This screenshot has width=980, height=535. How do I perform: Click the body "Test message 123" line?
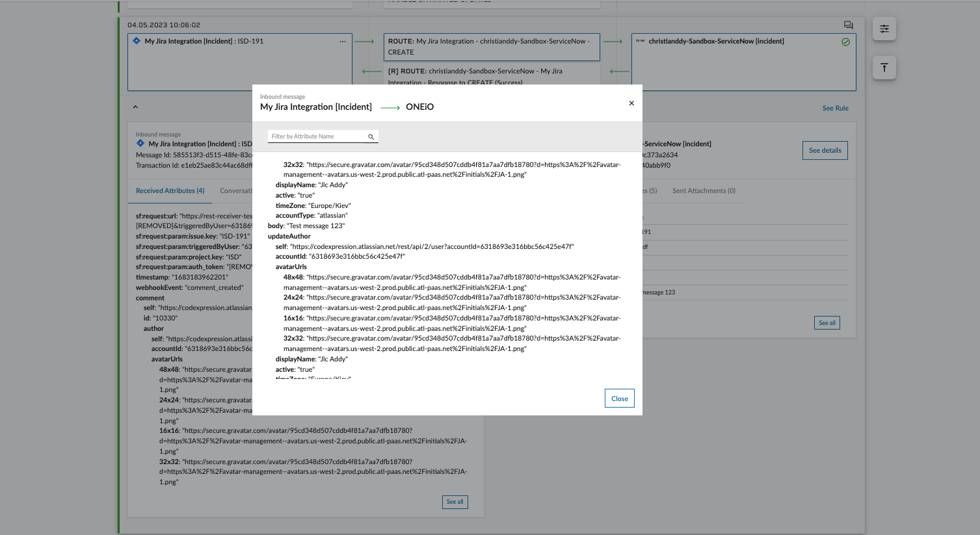(x=306, y=226)
